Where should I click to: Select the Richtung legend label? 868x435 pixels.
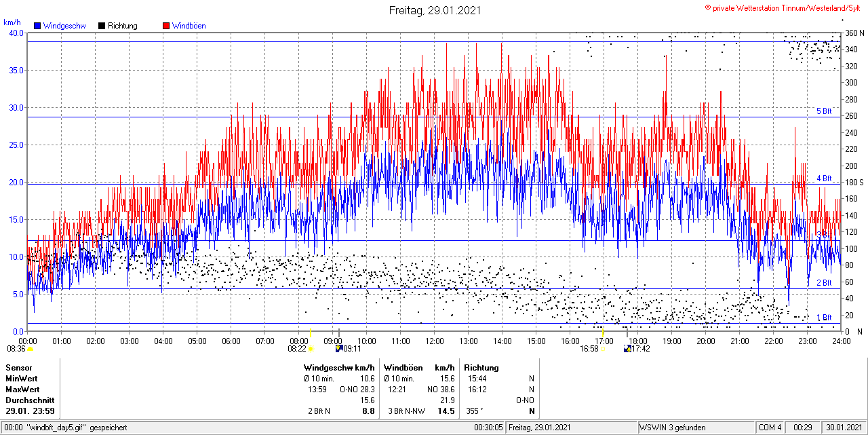click(123, 26)
